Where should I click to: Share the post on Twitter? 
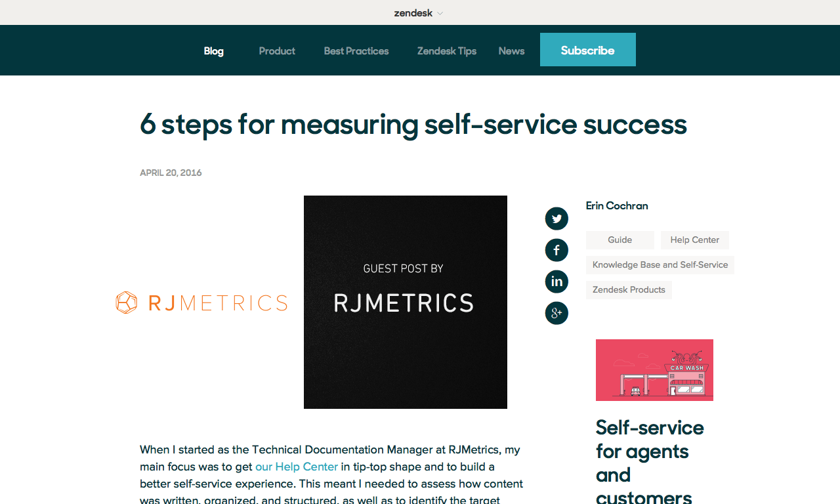pyautogui.click(x=556, y=219)
